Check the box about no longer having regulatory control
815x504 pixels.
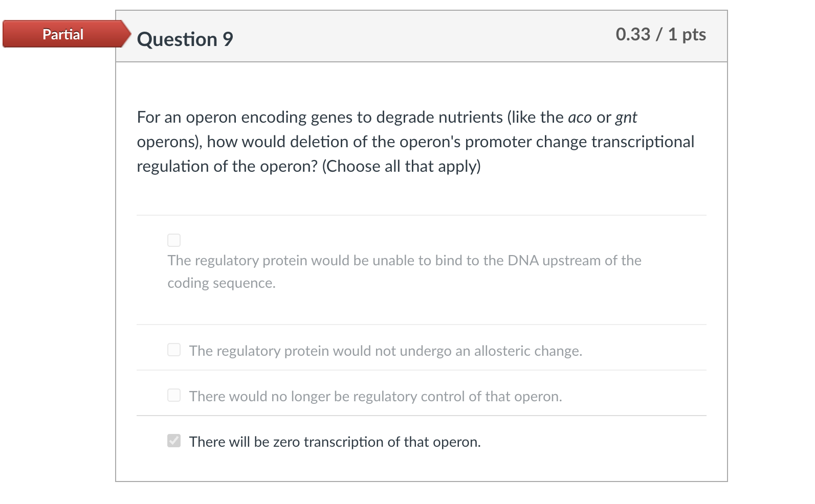[x=174, y=395]
